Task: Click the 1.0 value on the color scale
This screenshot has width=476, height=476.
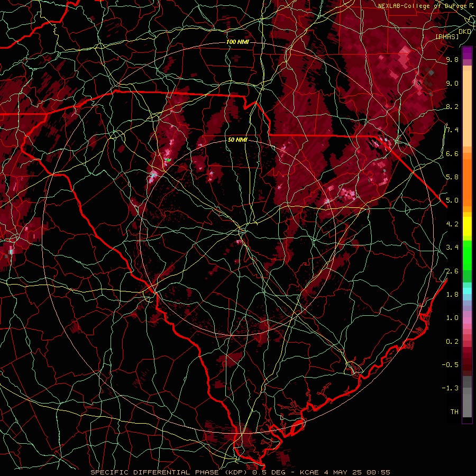Action: (x=452, y=318)
